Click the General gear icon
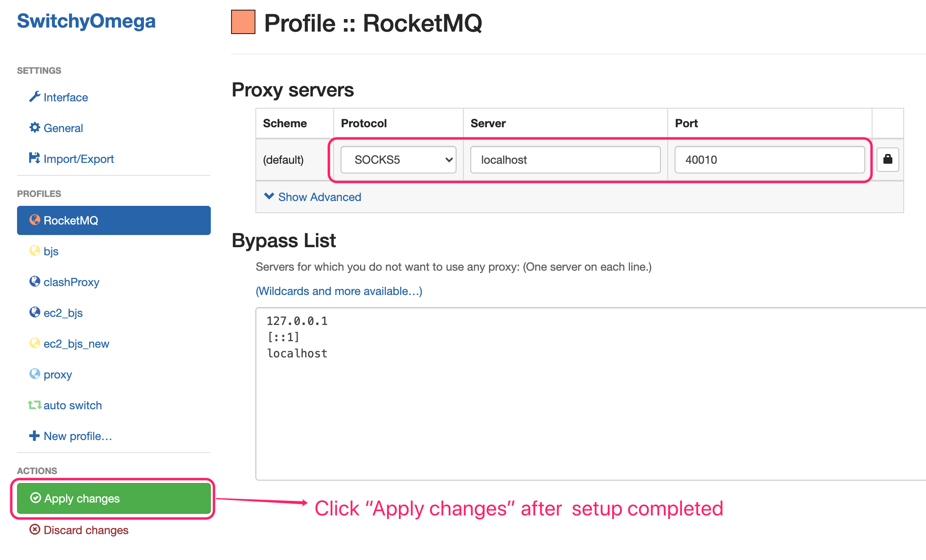Image resolution: width=926 pixels, height=560 pixels. pos(34,127)
